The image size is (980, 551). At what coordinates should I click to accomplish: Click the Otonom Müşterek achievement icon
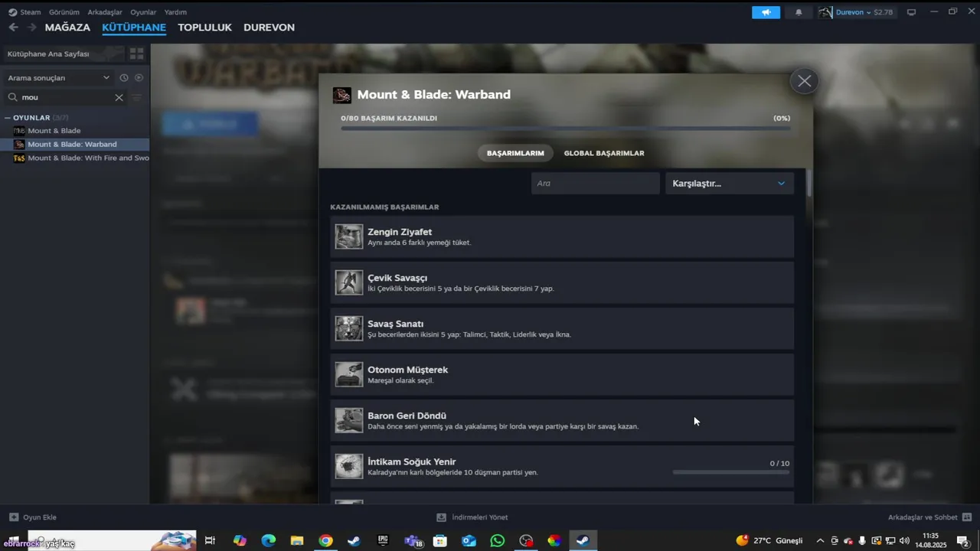[348, 374]
